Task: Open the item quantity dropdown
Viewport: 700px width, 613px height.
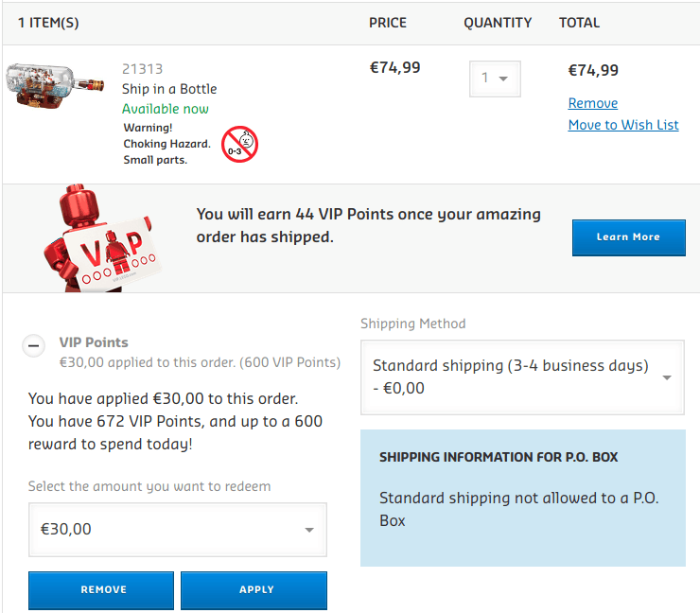Action: coord(495,79)
